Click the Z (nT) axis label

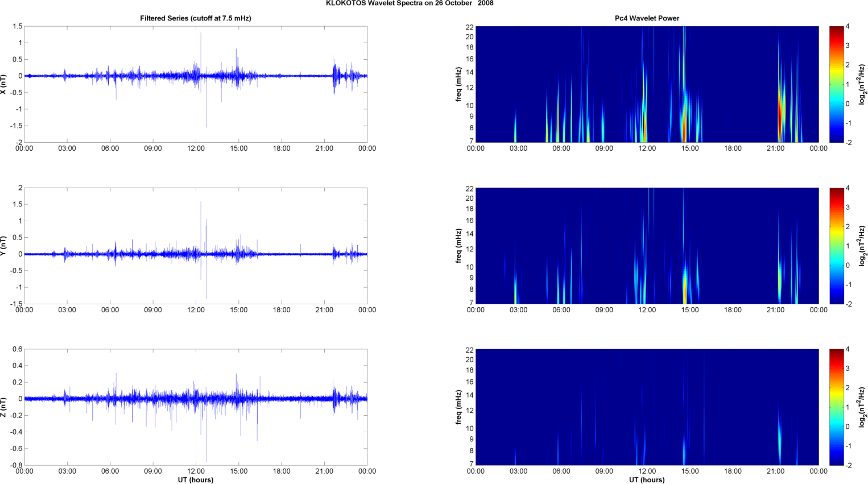[x=5, y=407]
